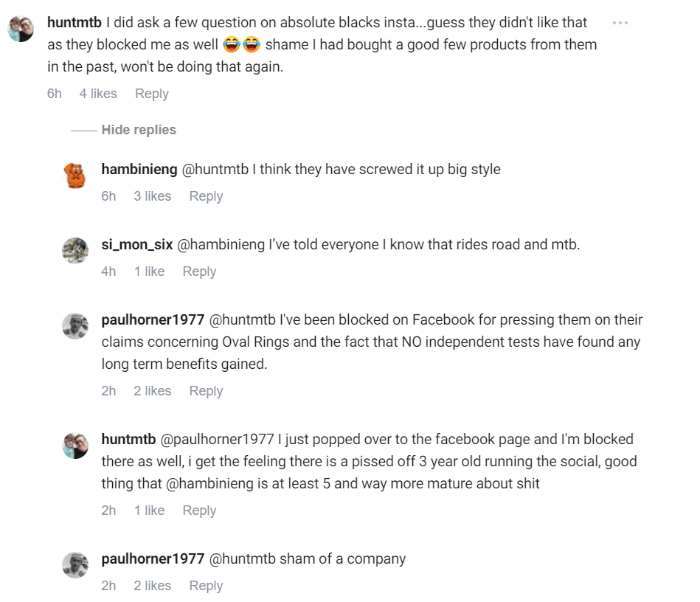Open the three-dot options menu on huntmtb's comment

tap(620, 23)
